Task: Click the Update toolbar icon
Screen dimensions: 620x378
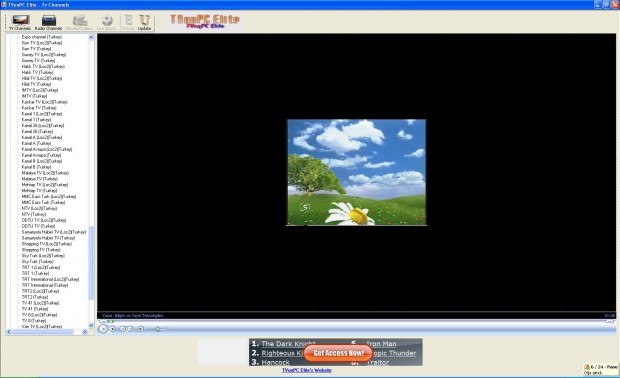Action: coord(144,22)
